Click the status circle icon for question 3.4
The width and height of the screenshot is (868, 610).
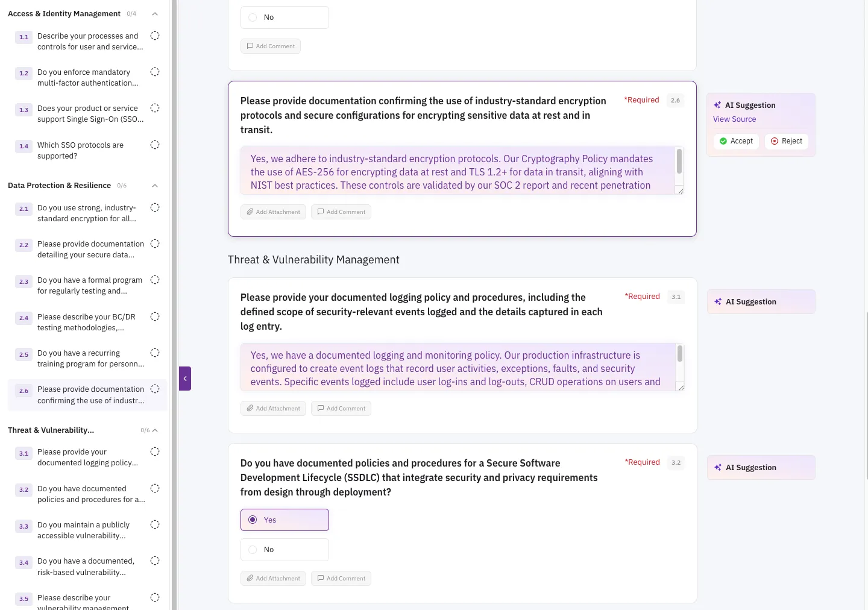[x=155, y=561]
